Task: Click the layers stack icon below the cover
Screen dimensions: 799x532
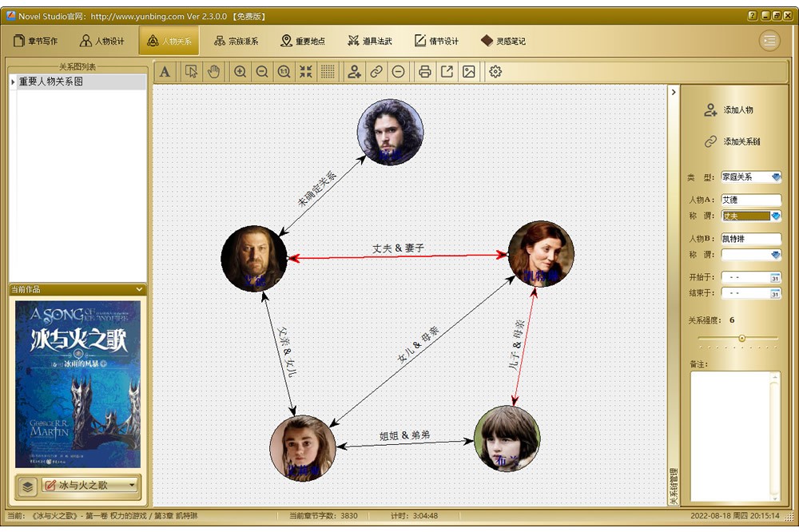Action: coord(27,486)
